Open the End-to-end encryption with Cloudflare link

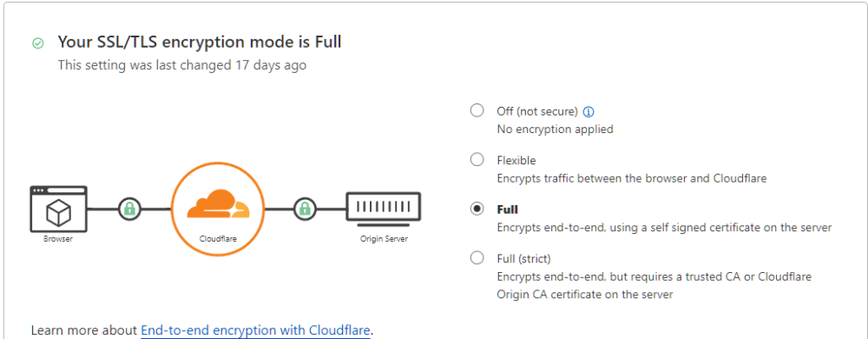(x=255, y=330)
